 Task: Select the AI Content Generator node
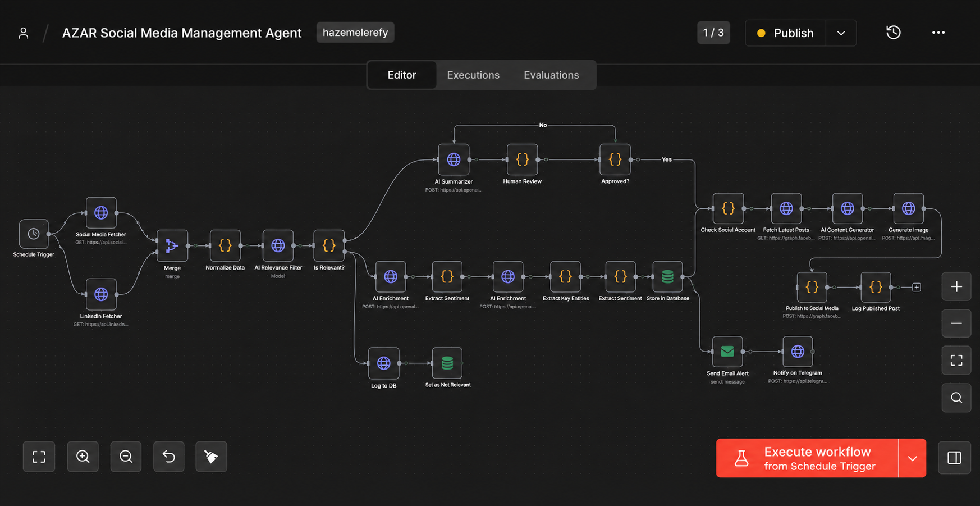coord(848,208)
